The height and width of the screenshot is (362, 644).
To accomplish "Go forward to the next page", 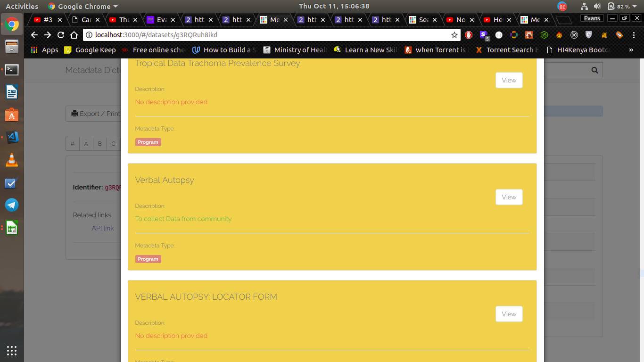I will [x=48, y=35].
